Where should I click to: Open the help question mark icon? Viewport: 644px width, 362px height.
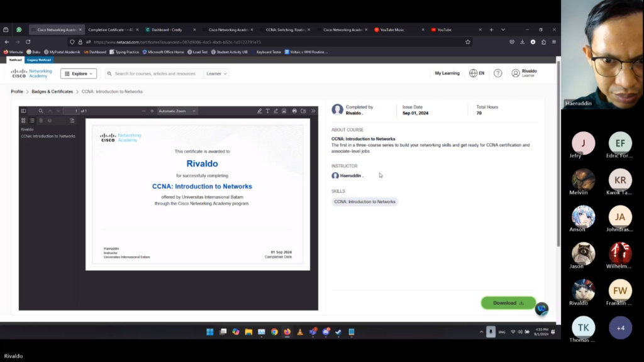point(497,74)
